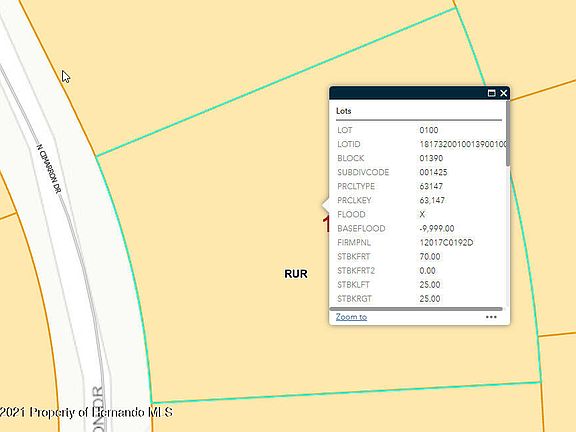Select the STBKLFT value 25.00
The height and width of the screenshot is (432, 576).
point(430,285)
